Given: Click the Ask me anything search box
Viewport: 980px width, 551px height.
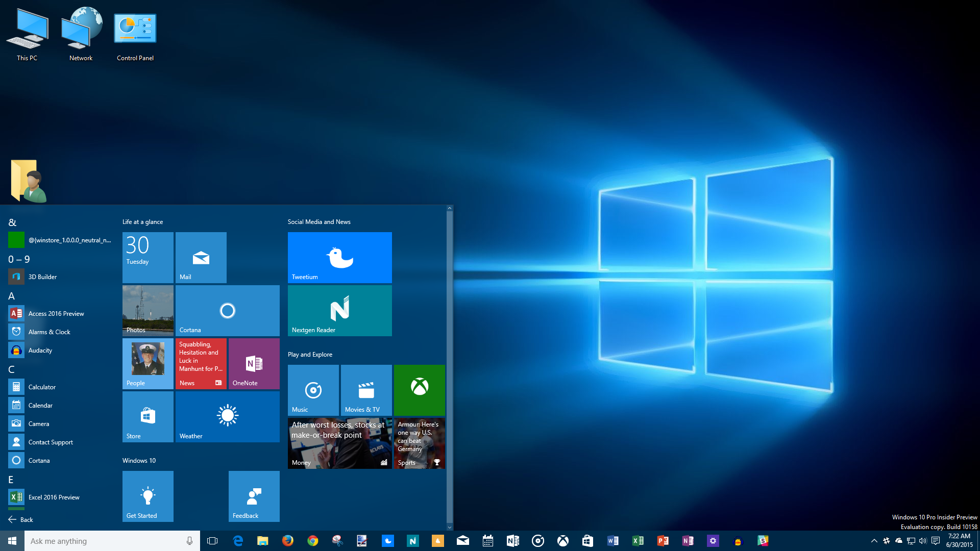Looking at the screenshot, I should pyautogui.click(x=102, y=541).
